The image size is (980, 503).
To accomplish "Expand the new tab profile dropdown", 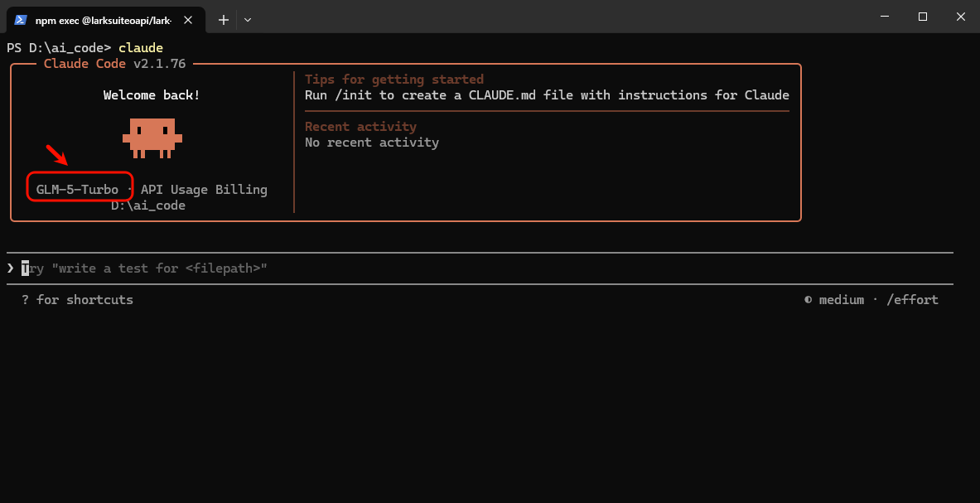I will pyautogui.click(x=248, y=20).
